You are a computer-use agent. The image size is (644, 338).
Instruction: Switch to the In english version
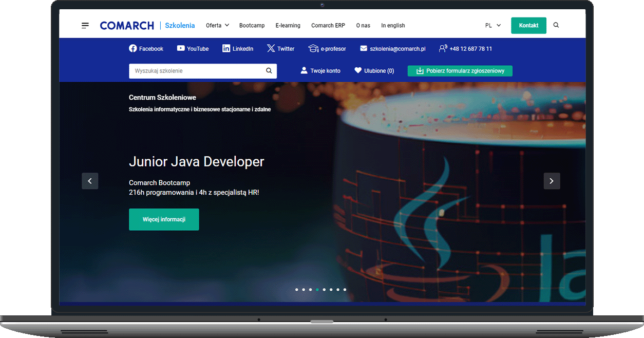point(393,26)
